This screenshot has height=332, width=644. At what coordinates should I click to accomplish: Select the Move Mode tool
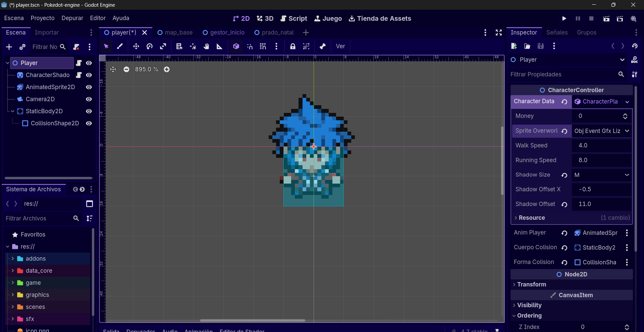[136, 46]
